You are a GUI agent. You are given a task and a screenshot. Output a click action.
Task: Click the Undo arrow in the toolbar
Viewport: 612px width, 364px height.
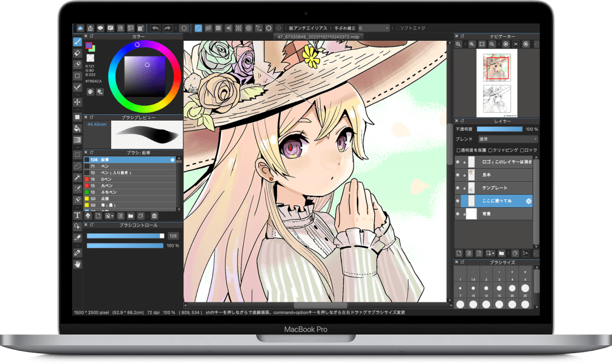155,28
